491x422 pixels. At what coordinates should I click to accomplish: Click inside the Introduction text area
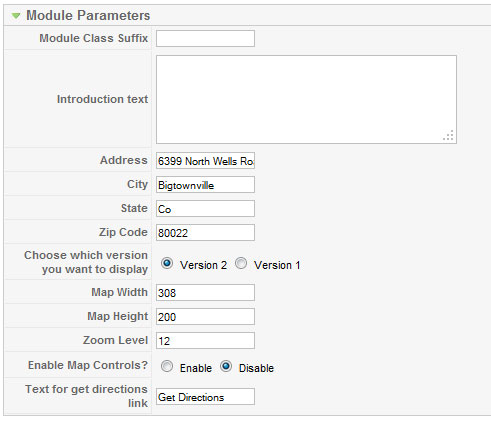[x=306, y=99]
